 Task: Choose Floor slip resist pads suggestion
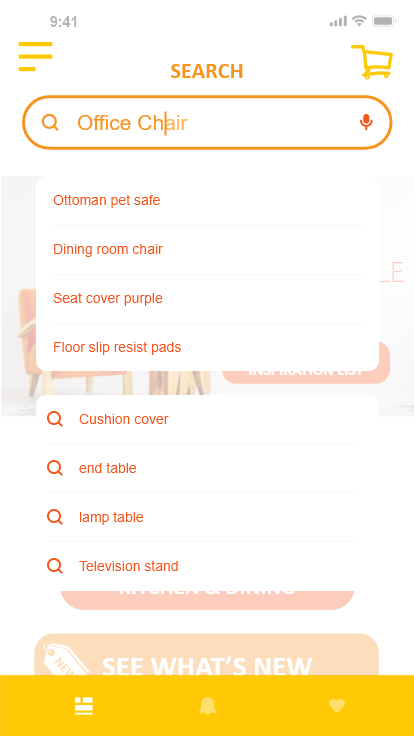coord(207,347)
